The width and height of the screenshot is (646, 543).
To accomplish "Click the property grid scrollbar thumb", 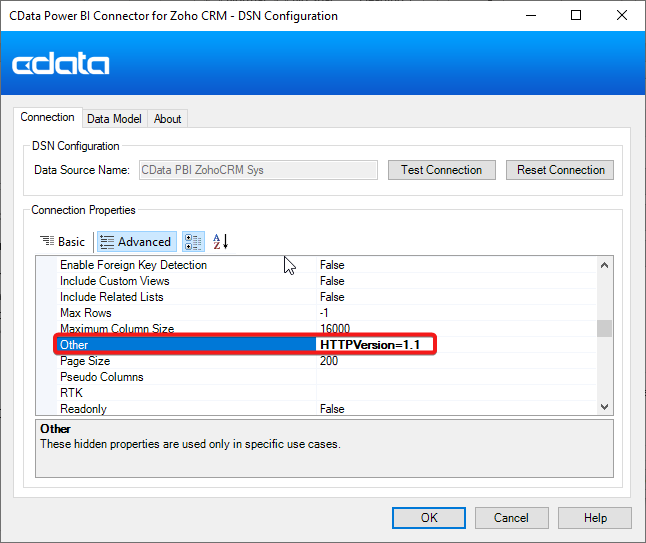I will point(604,329).
